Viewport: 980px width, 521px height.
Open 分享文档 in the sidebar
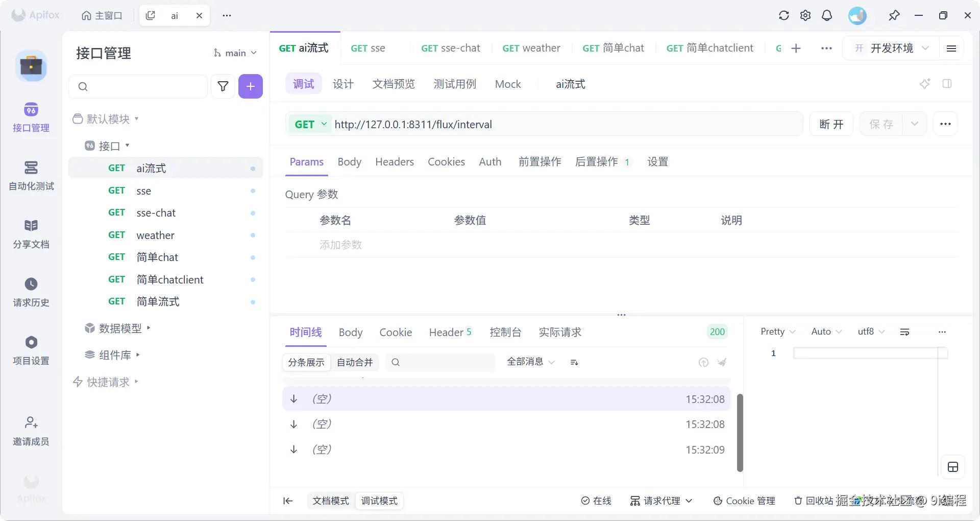tap(31, 233)
